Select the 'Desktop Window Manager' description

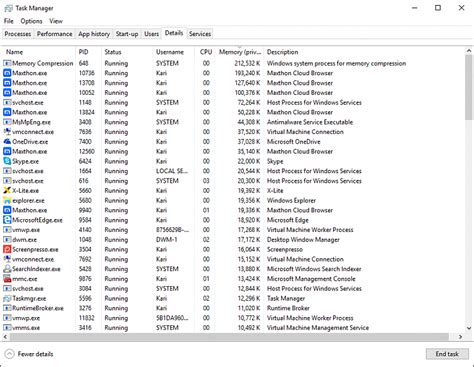[303, 240]
